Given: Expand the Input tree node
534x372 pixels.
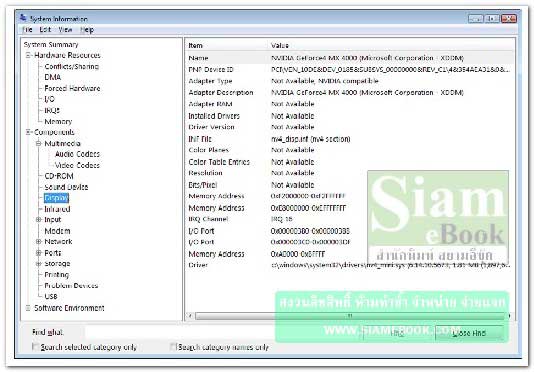Looking at the screenshot, I should point(39,220).
